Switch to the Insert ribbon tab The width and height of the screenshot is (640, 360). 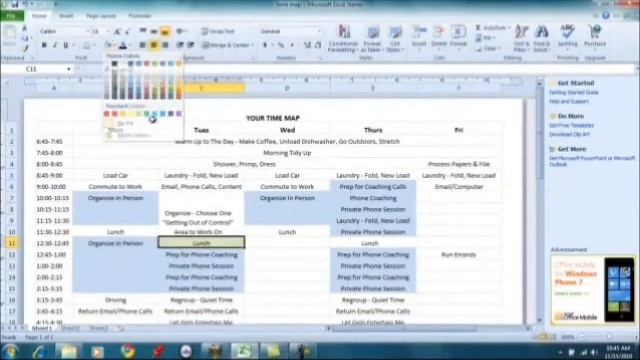(66, 16)
